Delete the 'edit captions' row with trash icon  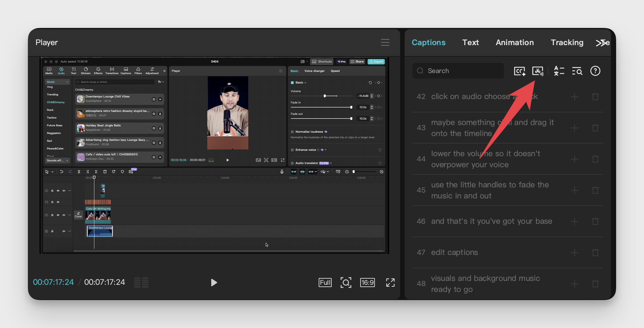pyautogui.click(x=595, y=253)
